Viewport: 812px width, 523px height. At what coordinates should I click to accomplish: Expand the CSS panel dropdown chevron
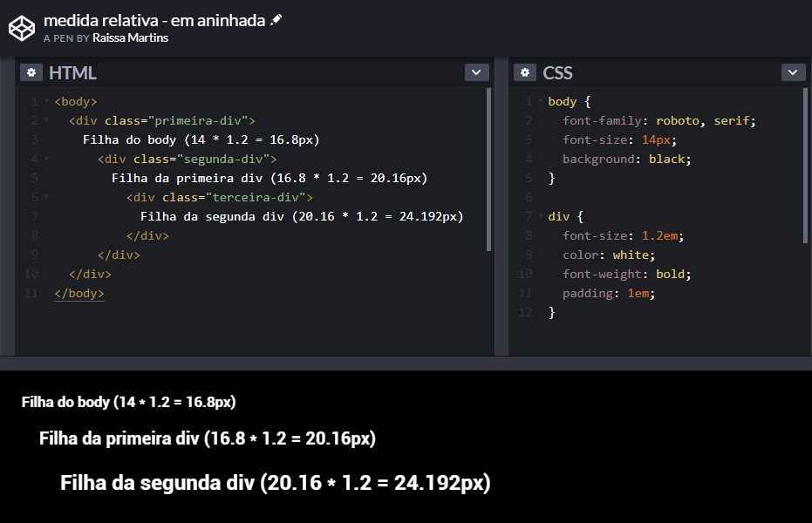(793, 72)
